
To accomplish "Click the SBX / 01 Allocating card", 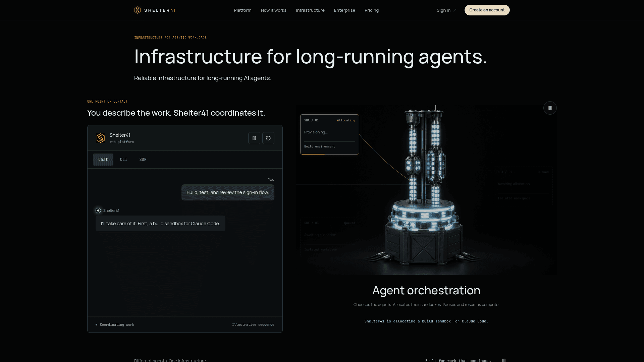I will 330,134.
